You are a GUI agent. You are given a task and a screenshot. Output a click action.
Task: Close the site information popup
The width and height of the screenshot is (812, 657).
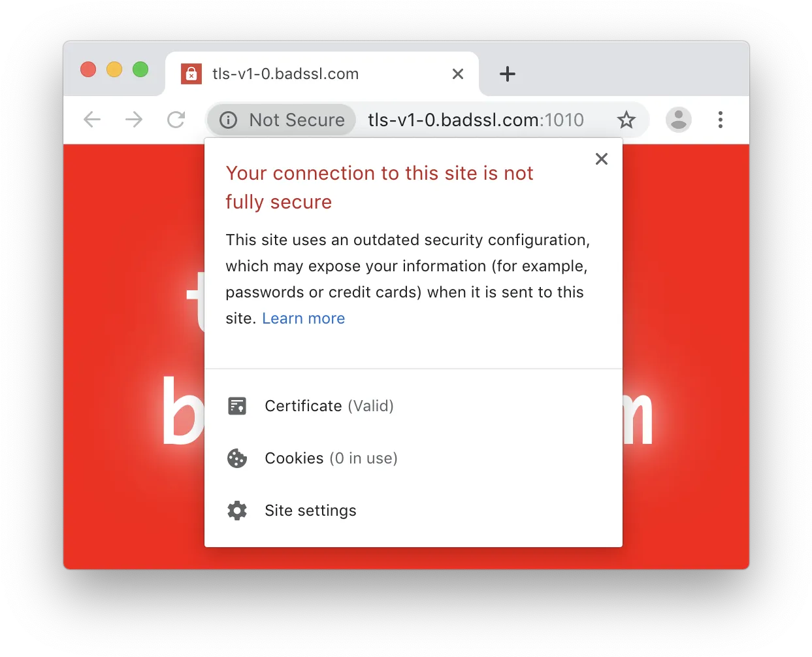pos(602,159)
